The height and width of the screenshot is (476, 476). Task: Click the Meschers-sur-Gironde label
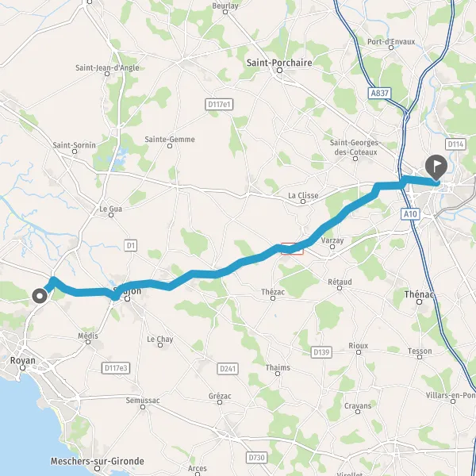pyautogui.click(x=97, y=461)
